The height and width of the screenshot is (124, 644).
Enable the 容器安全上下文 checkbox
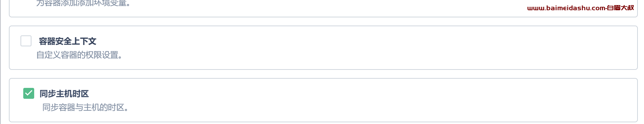click(x=26, y=41)
